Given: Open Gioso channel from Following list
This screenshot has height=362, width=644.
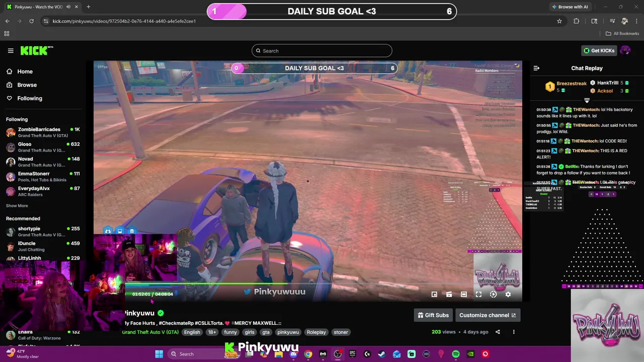Looking at the screenshot, I should click(x=43, y=147).
